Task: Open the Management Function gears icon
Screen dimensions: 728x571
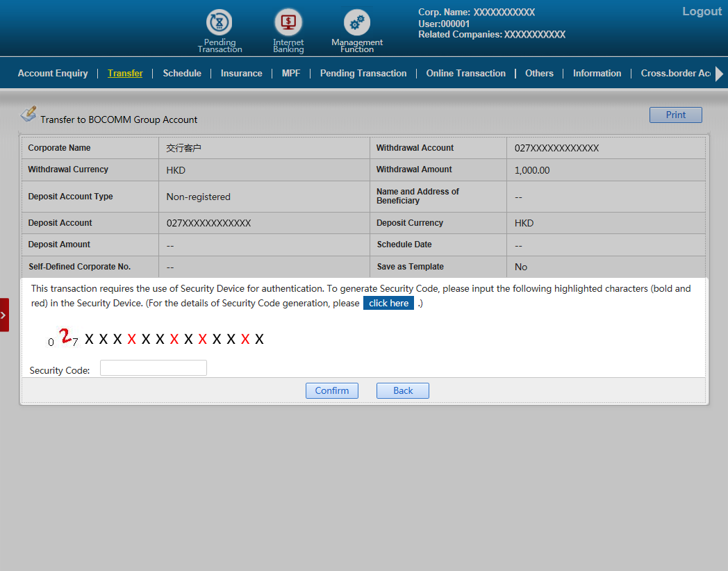Action: 357,22
